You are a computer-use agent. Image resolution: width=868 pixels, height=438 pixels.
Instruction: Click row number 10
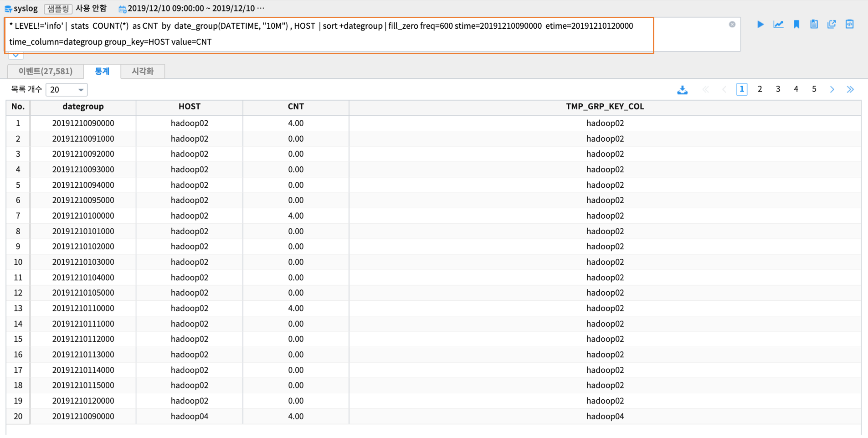tap(18, 262)
